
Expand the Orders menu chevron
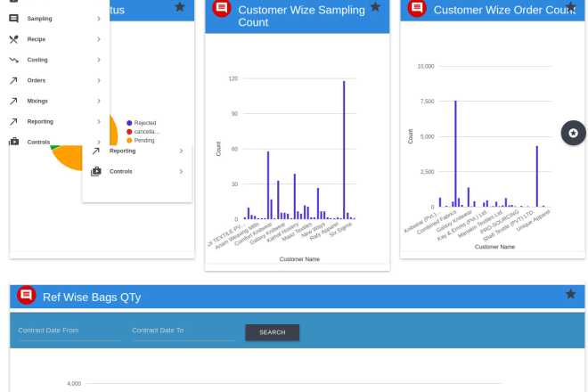click(99, 80)
